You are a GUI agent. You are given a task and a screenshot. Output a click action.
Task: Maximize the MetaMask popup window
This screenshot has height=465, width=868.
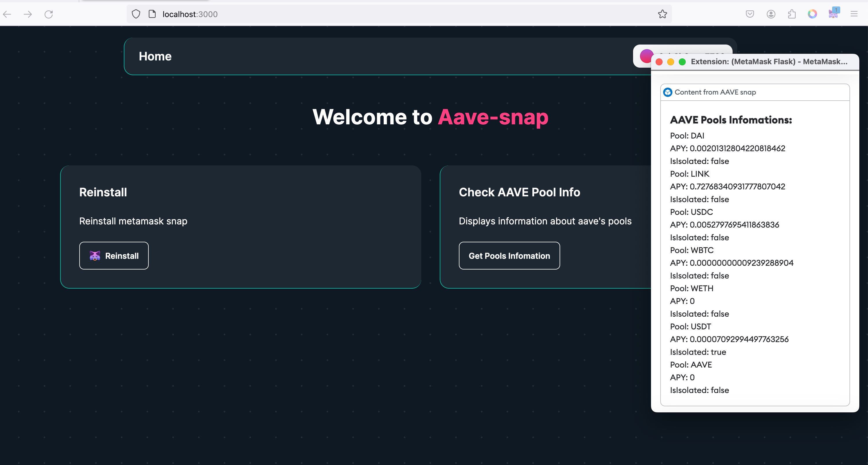(x=682, y=62)
